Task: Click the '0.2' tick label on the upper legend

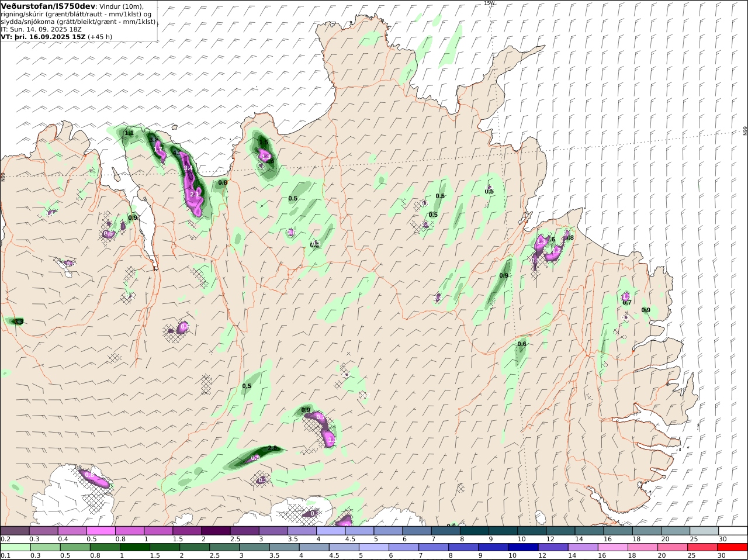Action: coord(5,539)
